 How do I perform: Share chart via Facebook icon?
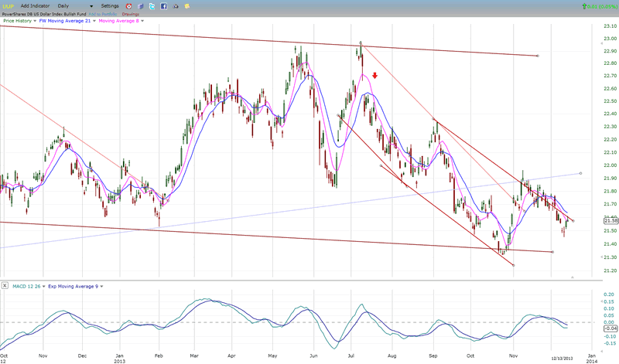162,5
